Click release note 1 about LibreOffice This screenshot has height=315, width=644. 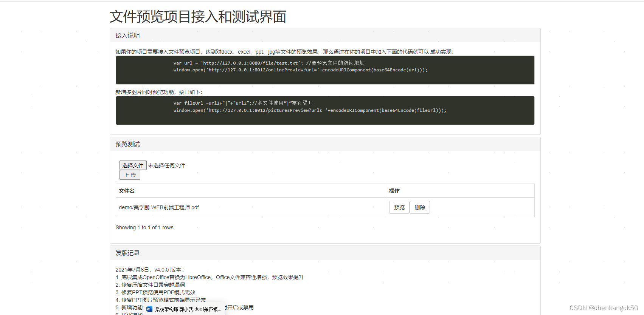click(x=209, y=277)
